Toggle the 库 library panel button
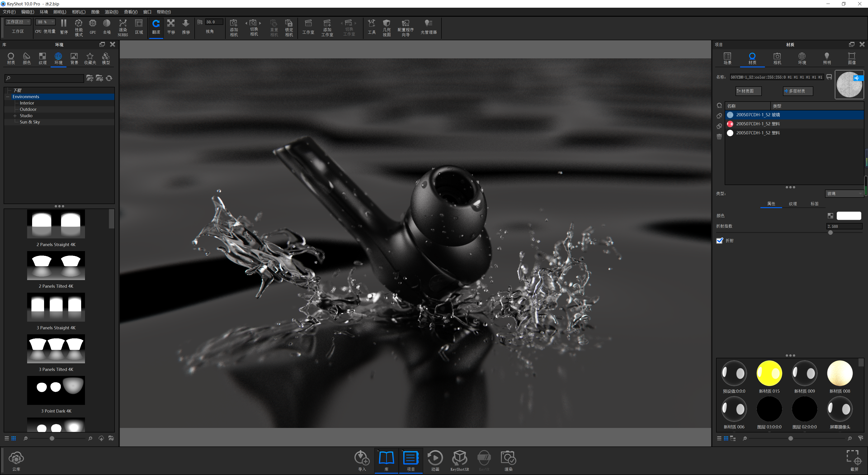The width and height of the screenshot is (868, 475). coord(386,461)
